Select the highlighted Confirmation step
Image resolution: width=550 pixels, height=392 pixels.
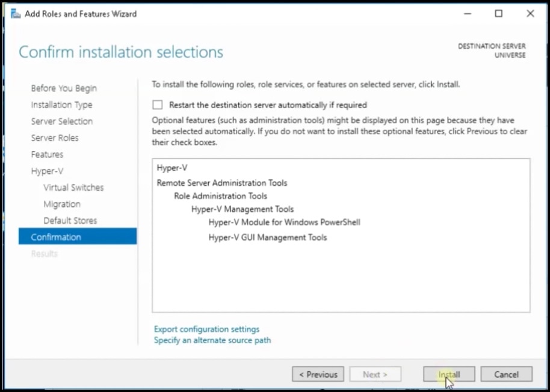point(78,236)
